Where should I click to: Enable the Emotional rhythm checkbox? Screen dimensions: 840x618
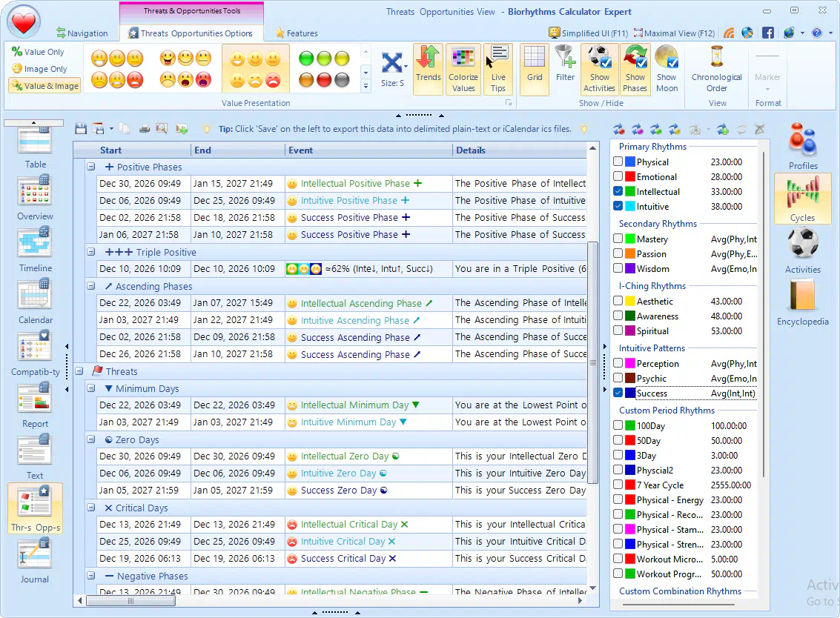(x=618, y=176)
